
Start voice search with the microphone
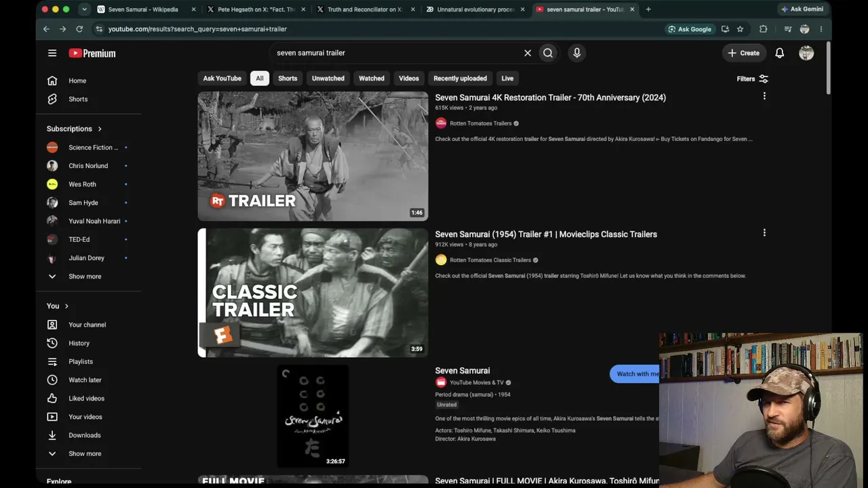(x=577, y=53)
